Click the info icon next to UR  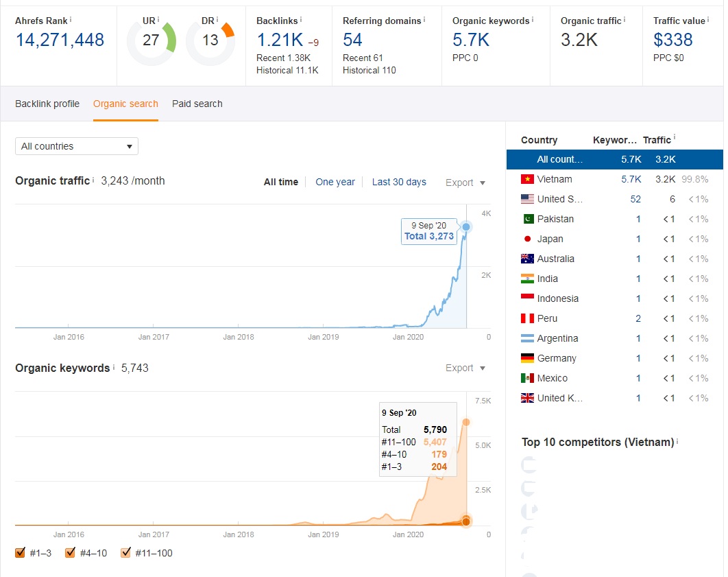(158, 19)
